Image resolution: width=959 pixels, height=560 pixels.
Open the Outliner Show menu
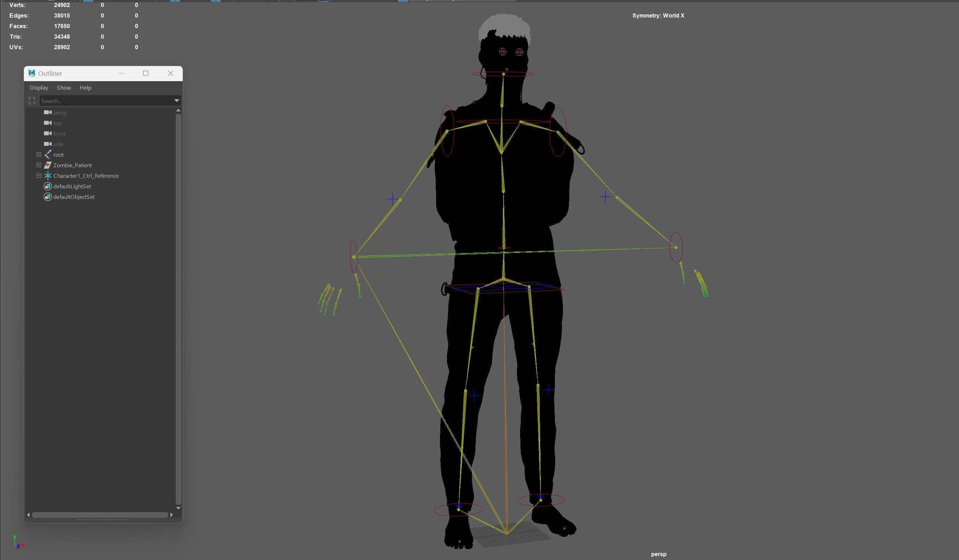coord(64,87)
